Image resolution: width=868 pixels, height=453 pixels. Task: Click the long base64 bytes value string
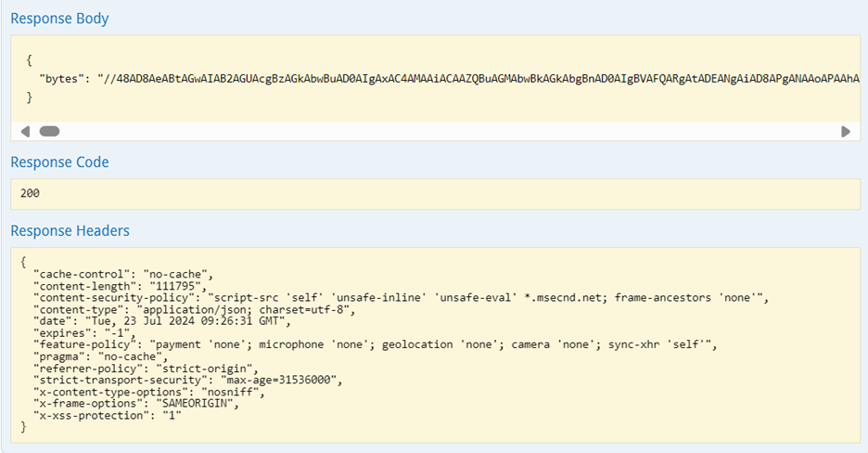click(x=479, y=79)
